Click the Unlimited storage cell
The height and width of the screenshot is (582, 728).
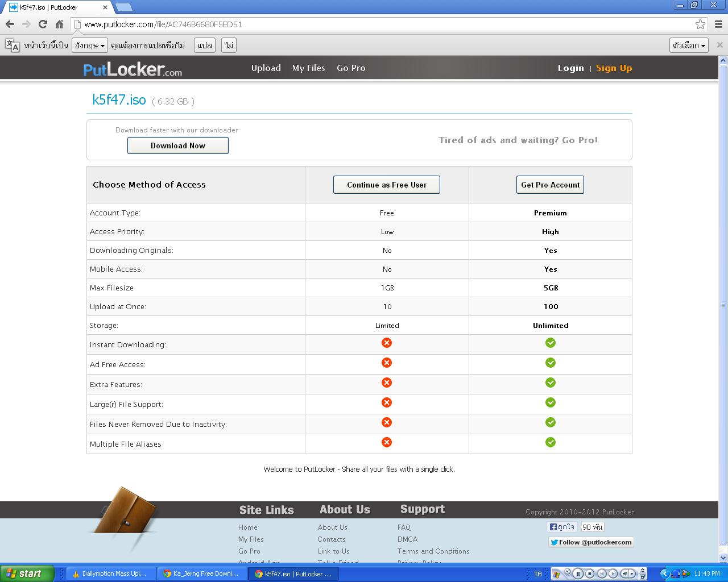[551, 326]
